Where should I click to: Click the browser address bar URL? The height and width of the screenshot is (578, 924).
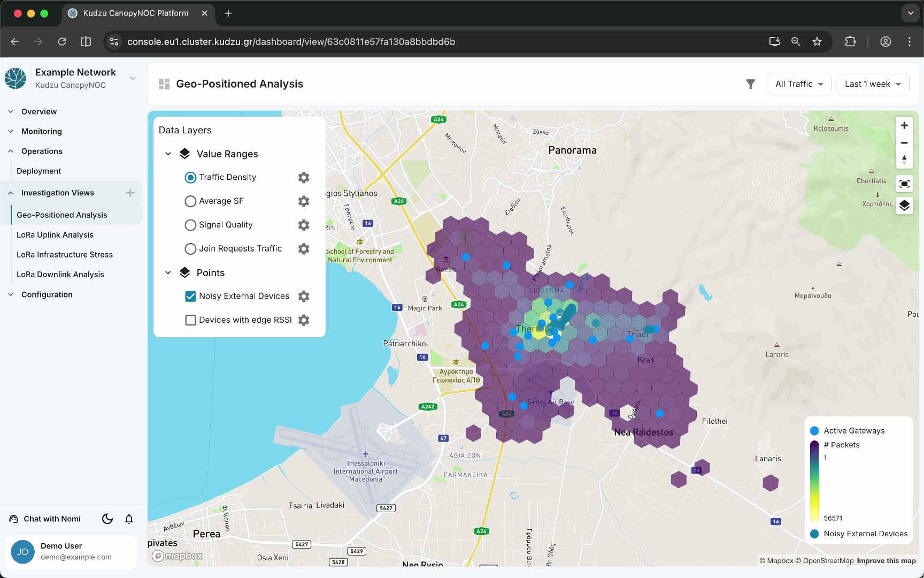pos(291,42)
